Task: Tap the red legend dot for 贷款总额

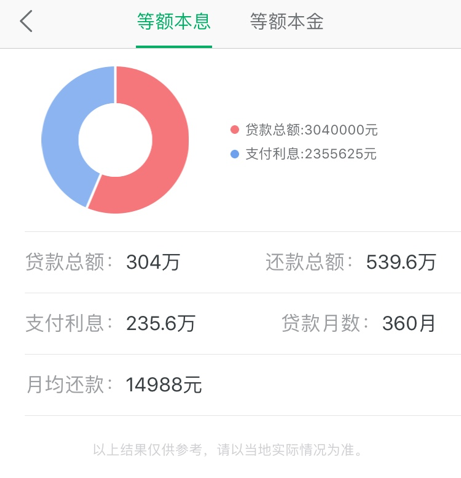Action: pyautogui.click(x=235, y=130)
